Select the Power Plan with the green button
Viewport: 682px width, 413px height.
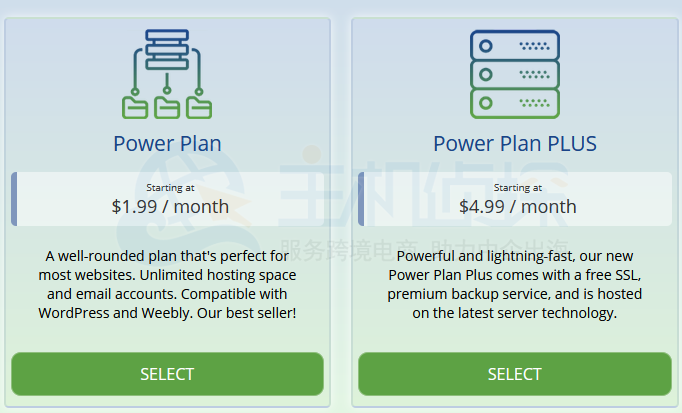coord(167,374)
